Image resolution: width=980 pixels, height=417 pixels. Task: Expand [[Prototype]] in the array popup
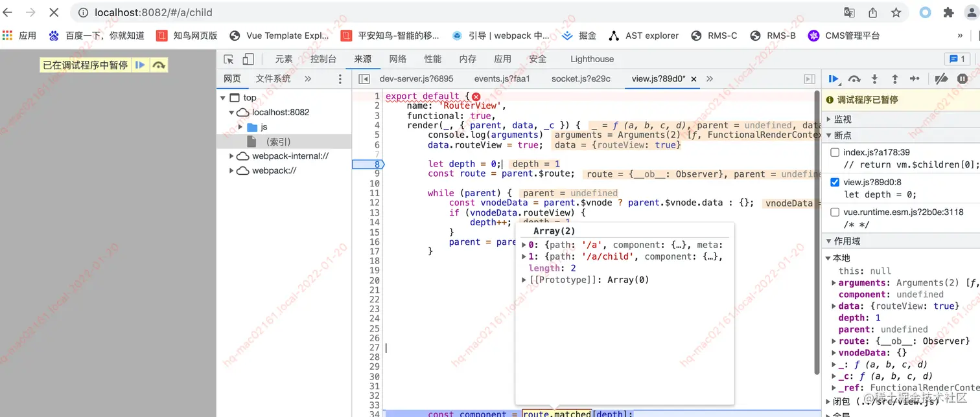coord(524,280)
